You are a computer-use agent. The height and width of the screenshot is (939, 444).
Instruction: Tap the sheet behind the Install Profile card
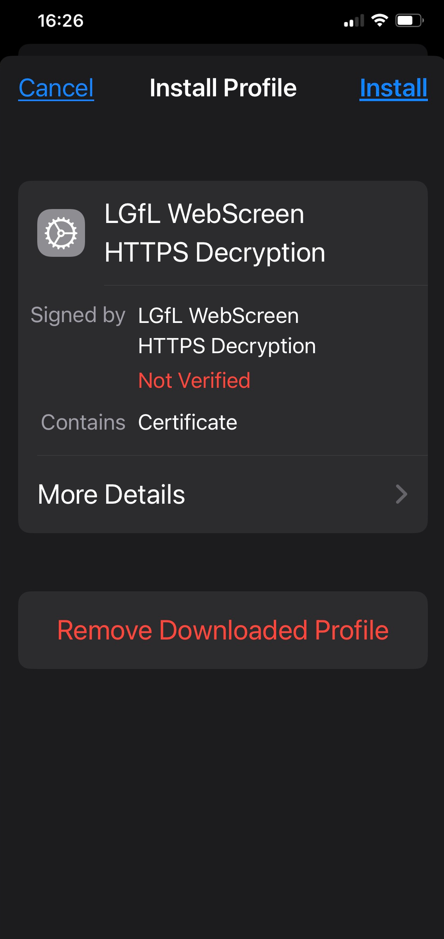tap(223, 49)
